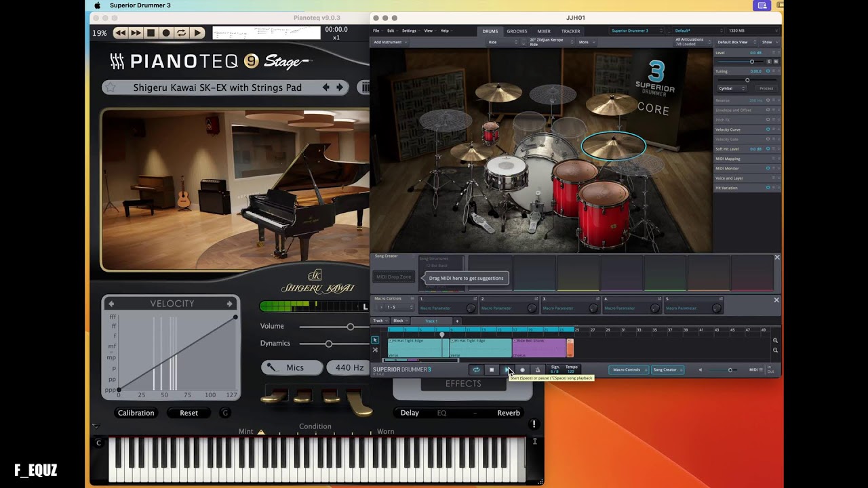
Task: Click Pianoteq's stop button
Action: [x=151, y=33]
